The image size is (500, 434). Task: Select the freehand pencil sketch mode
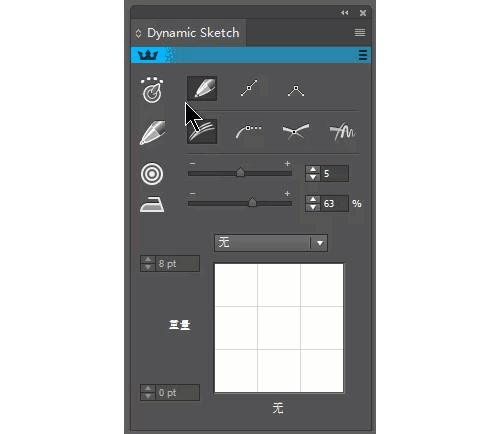202,88
